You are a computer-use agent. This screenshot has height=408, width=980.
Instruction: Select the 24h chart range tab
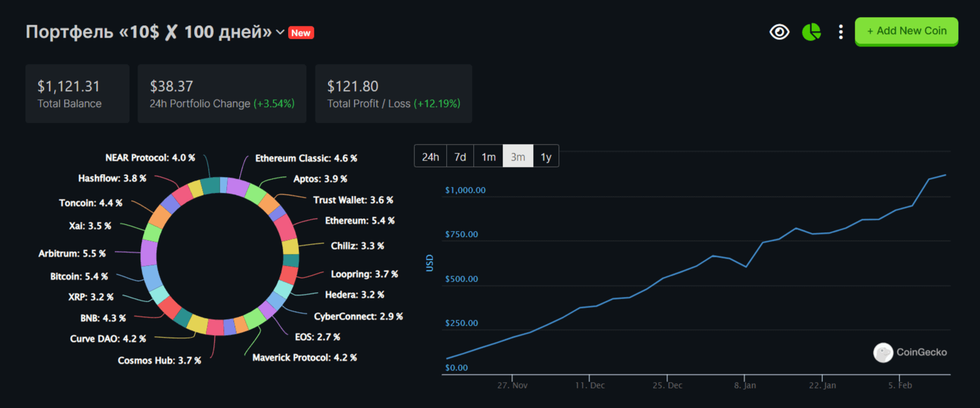click(x=430, y=156)
